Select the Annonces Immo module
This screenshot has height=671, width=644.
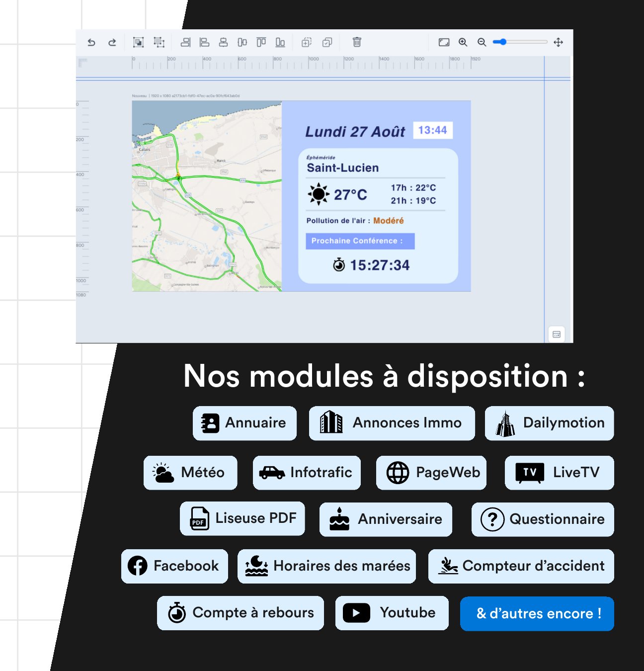pos(392,423)
